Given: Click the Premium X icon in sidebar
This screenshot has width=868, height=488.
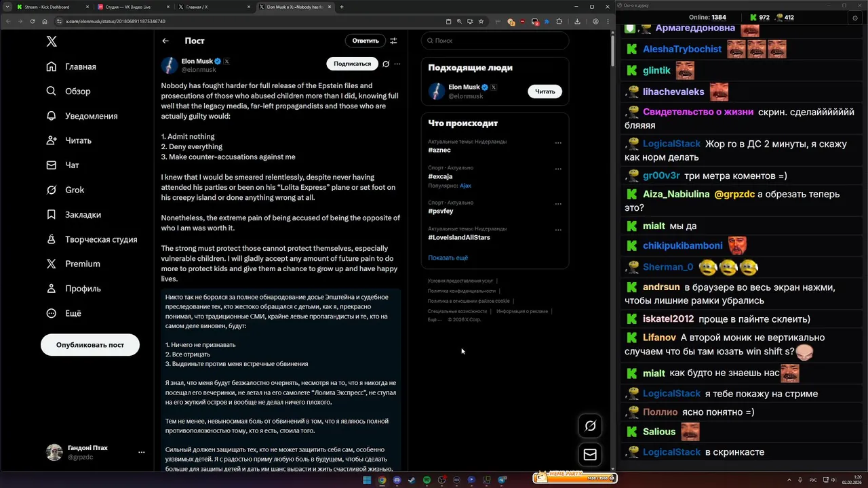Looking at the screenshot, I should point(52,264).
